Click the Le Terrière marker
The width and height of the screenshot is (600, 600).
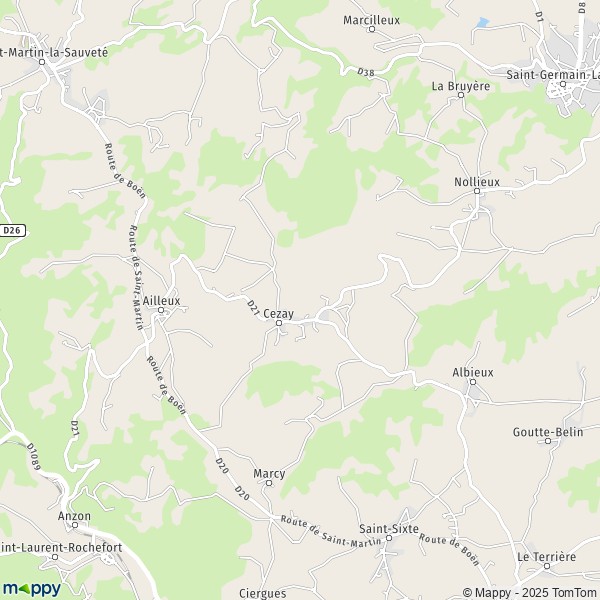(547, 566)
